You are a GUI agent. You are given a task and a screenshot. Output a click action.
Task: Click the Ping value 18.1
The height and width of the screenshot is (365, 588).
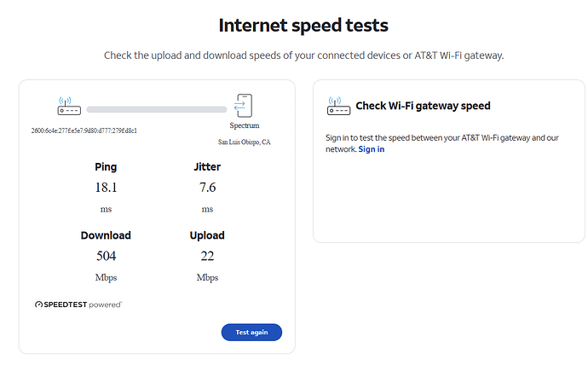[x=107, y=187]
